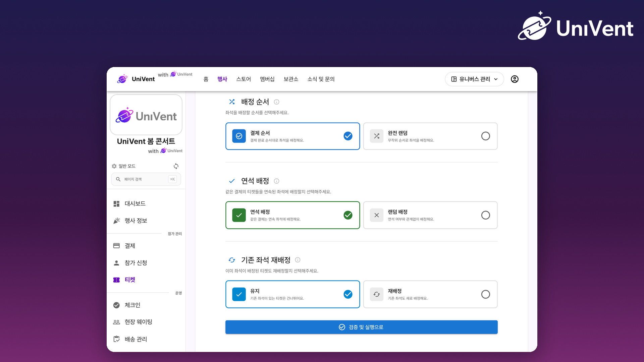Click the credit card icon for 결제

(x=116, y=246)
